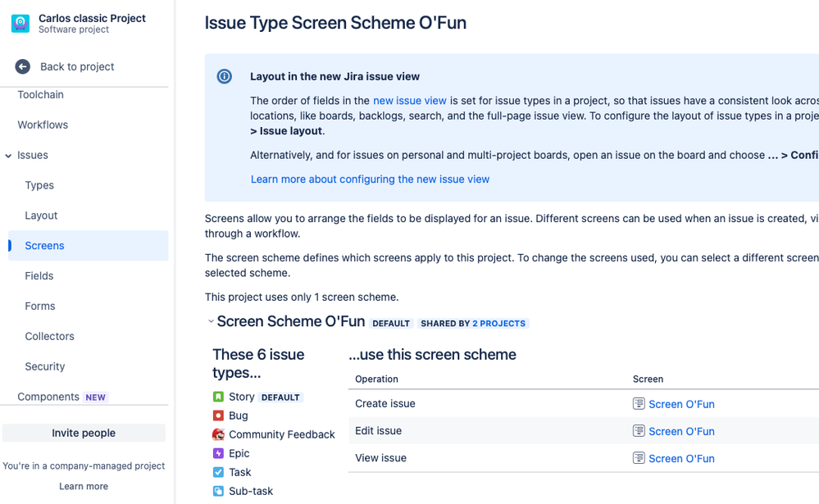Click the Epic issue type icon
The width and height of the screenshot is (819, 504).
(218, 453)
